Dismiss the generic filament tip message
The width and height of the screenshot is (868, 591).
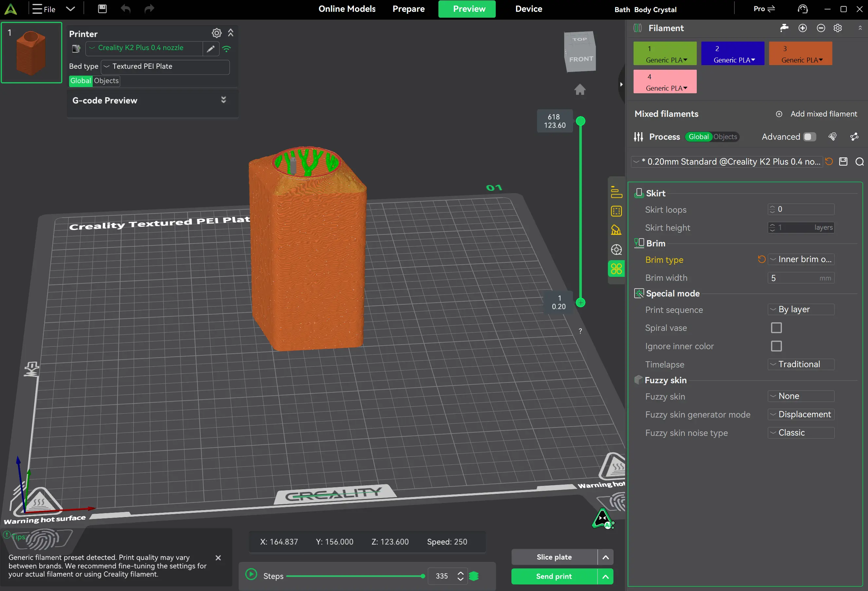pyautogui.click(x=218, y=558)
